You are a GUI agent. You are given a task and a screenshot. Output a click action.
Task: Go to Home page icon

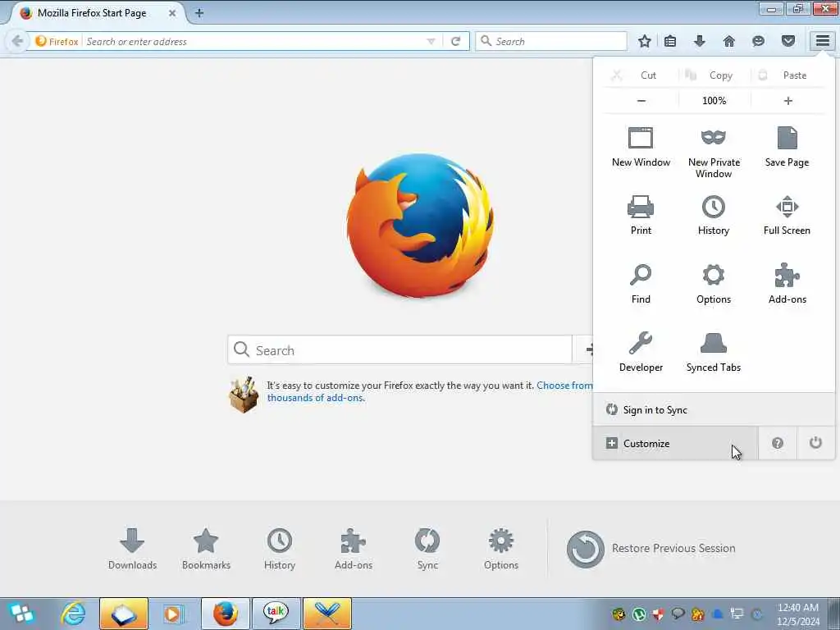tap(729, 41)
